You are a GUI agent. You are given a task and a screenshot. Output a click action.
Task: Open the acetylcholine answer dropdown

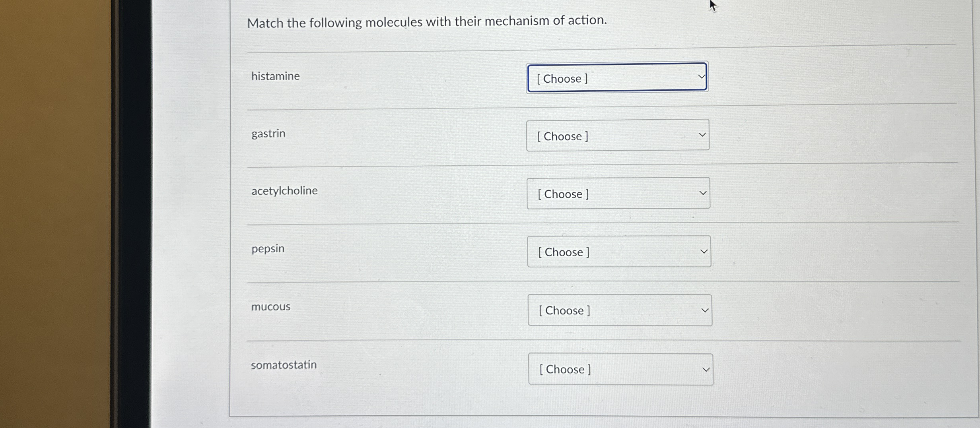618,194
